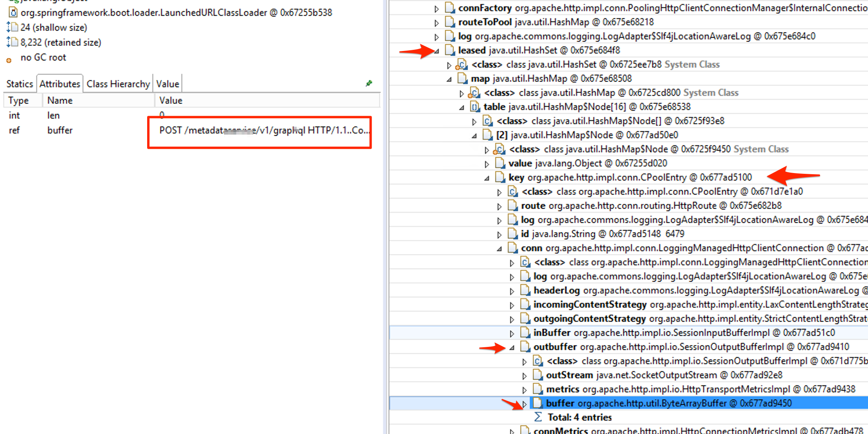
Task: Expand the route HttpRoute node
Action: coord(500,206)
